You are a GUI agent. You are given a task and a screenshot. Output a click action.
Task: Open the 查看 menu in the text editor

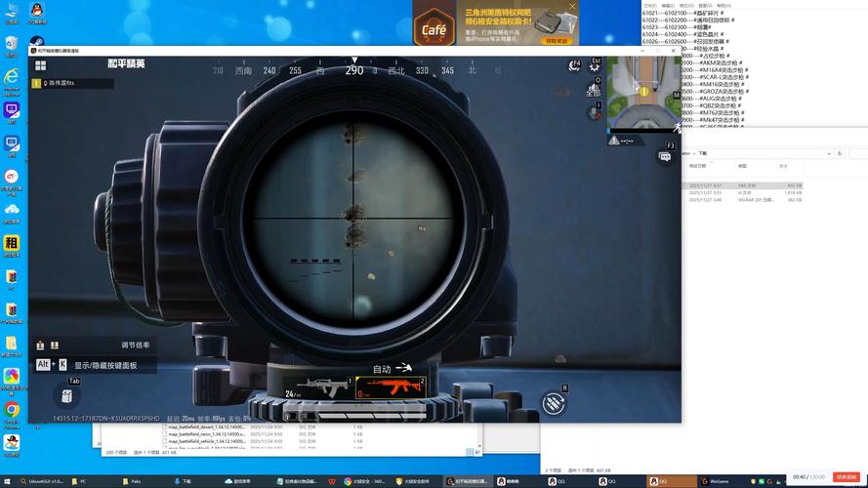705,6
